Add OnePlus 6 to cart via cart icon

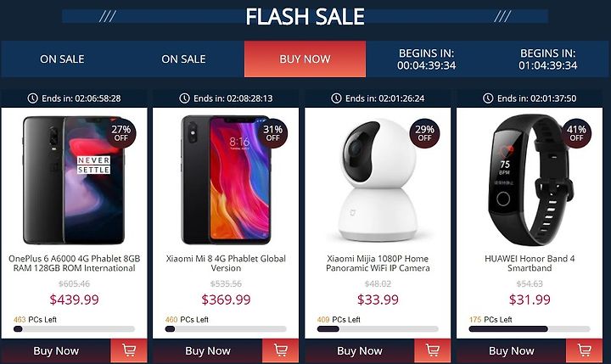129,350
